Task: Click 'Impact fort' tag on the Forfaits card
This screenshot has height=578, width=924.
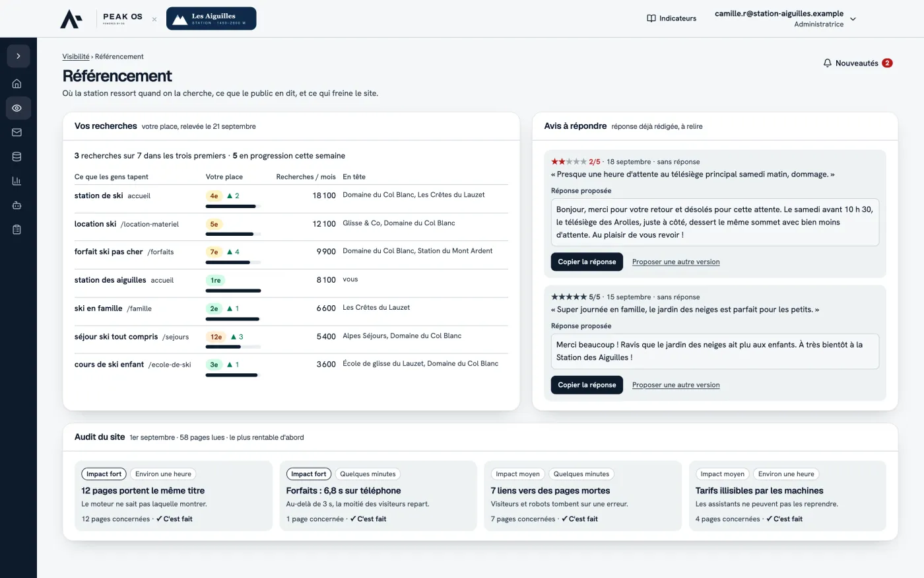Action: click(309, 474)
